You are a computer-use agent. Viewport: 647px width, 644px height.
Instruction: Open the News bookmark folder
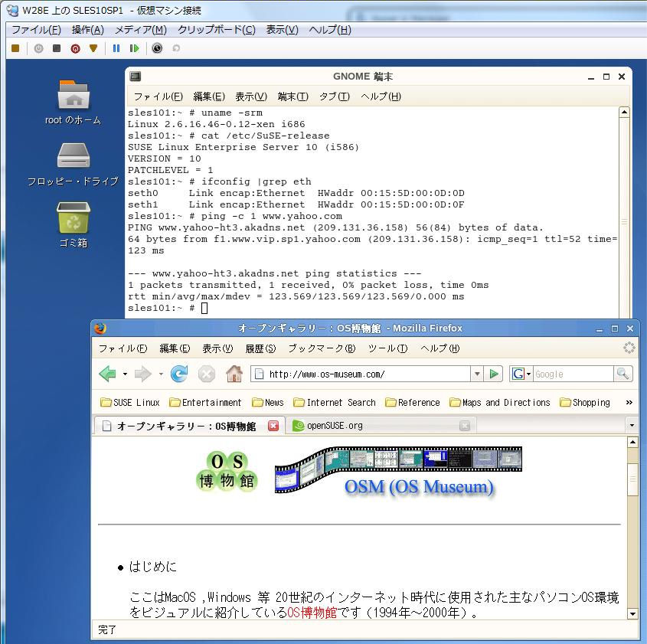pos(268,402)
